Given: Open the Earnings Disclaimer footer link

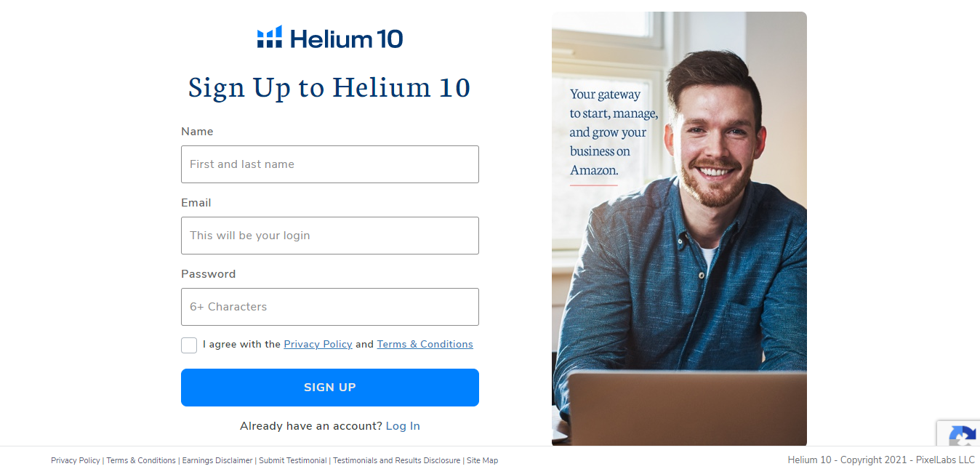Looking at the screenshot, I should click(217, 460).
